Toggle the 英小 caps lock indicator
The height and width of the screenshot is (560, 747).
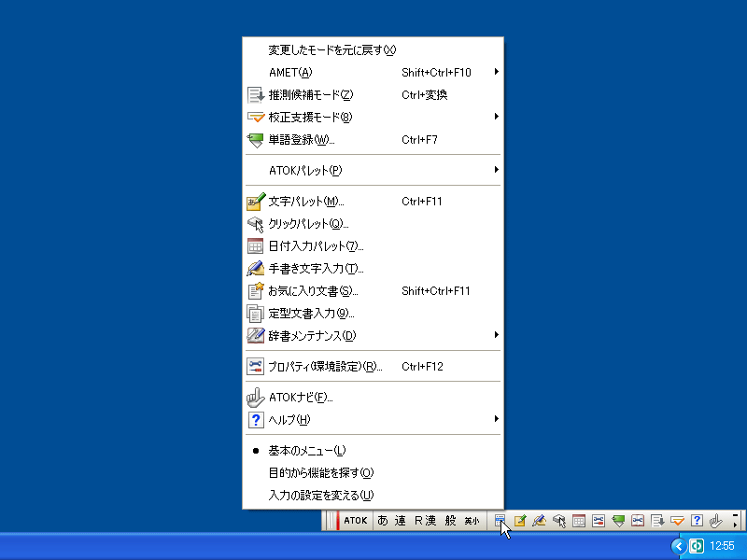tap(472, 521)
